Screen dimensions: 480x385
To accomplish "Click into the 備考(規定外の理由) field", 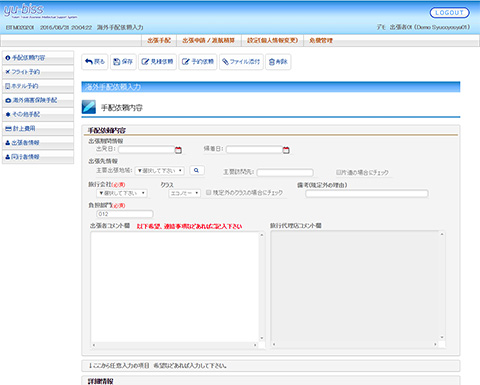I will pos(367,194).
